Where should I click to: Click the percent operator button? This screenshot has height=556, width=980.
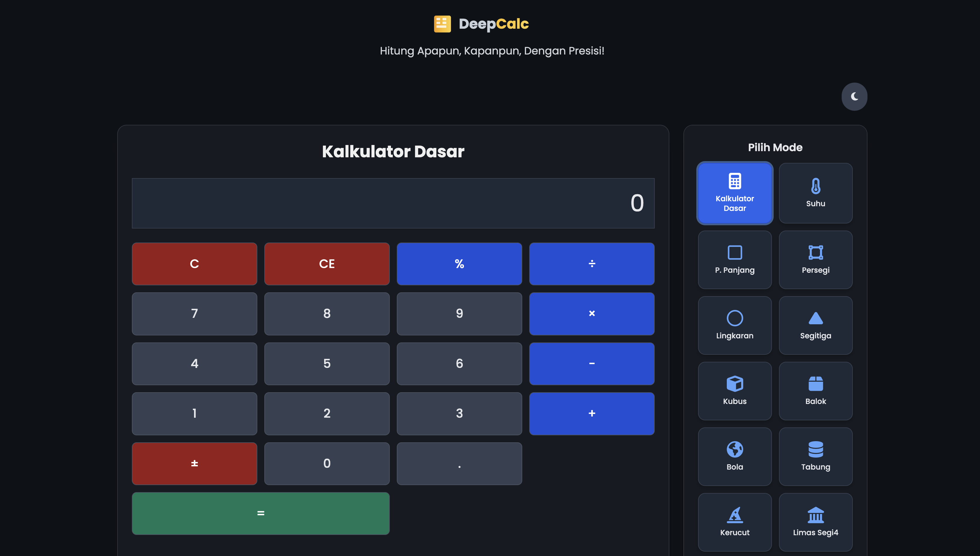pyautogui.click(x=459, y=264)
